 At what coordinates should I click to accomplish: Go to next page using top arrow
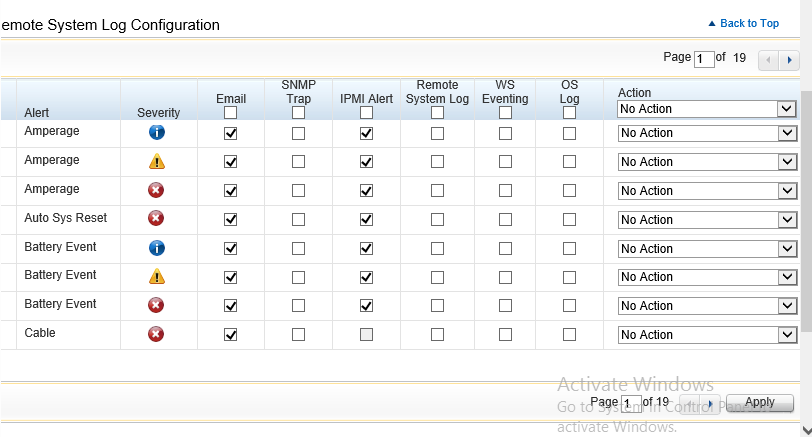789,60
